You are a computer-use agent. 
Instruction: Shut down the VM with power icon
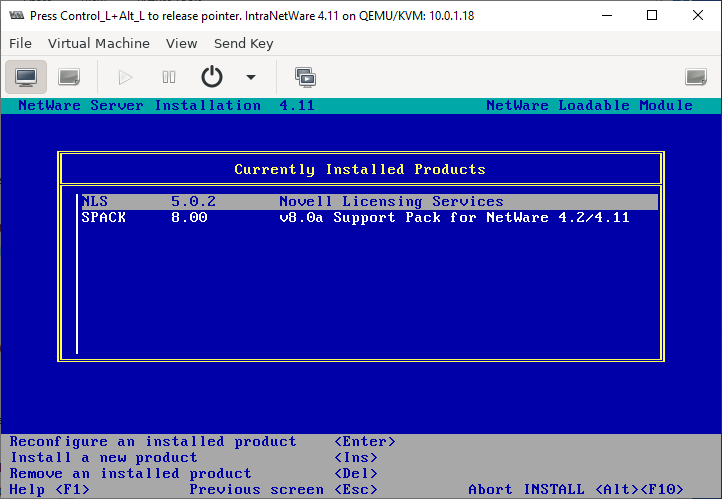[212, 77]
